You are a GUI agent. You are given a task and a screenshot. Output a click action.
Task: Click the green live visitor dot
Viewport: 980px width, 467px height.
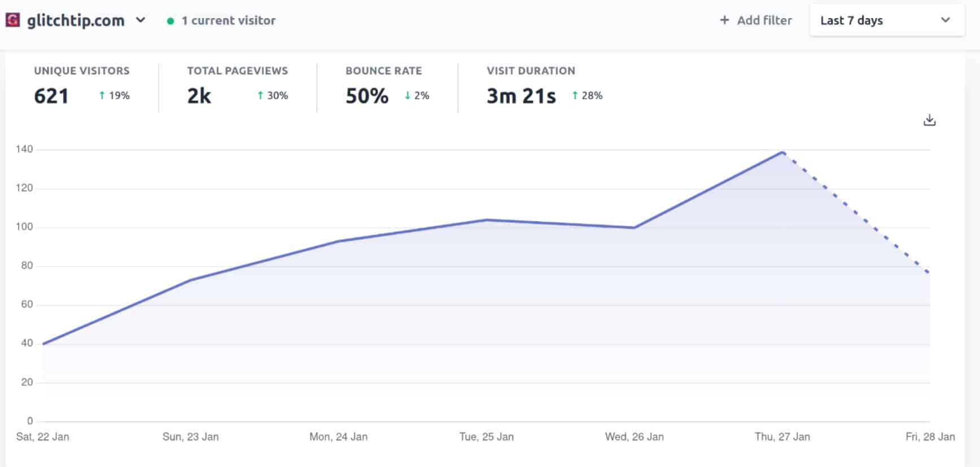(x=170, y=21)
